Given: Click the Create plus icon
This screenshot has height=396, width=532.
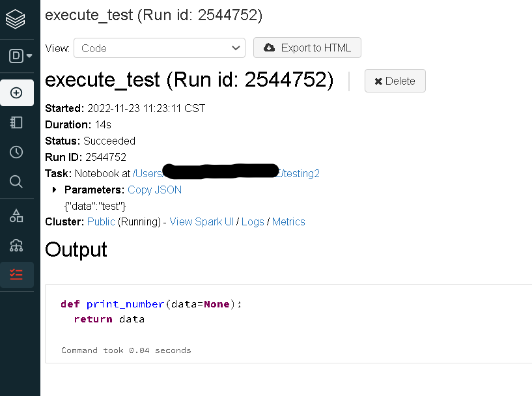Looking at the screenshot, I should pyautogui.click(x=17, y=93).
